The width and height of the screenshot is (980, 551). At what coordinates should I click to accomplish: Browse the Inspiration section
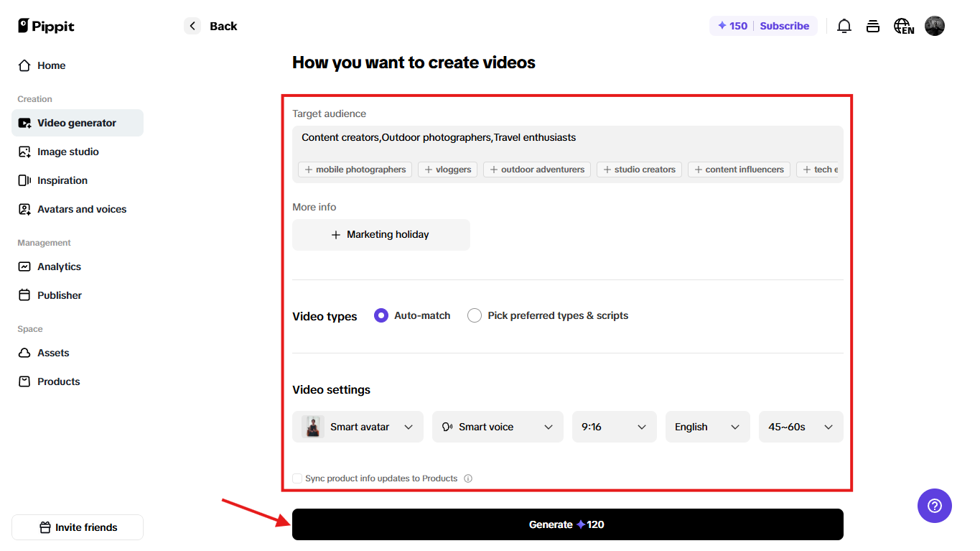[x=61, y=180]
